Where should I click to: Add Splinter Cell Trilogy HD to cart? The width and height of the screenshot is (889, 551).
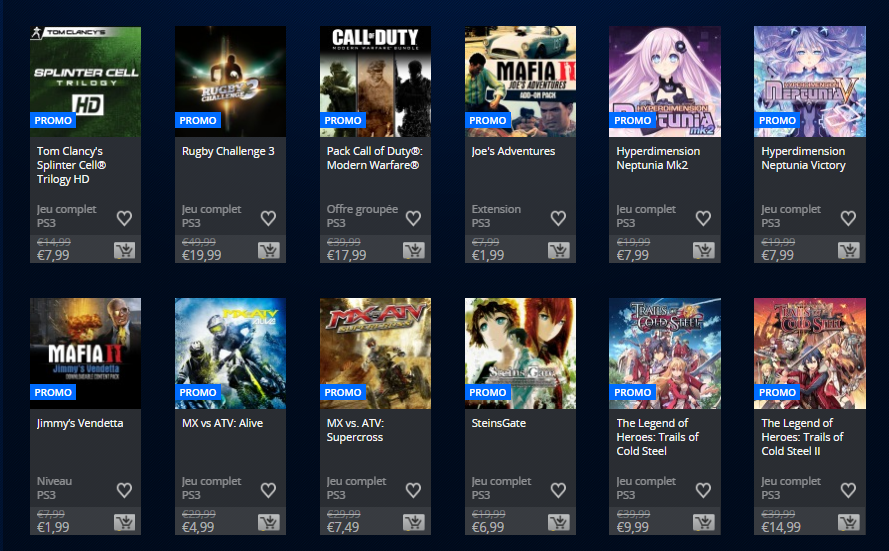(x=124, y=250)
